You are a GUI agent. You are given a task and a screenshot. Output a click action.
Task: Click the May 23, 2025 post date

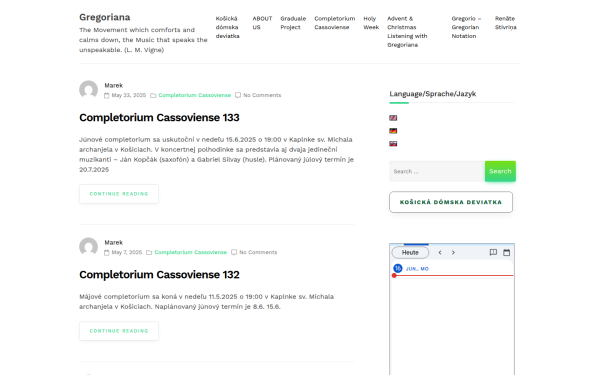point(129,95)
